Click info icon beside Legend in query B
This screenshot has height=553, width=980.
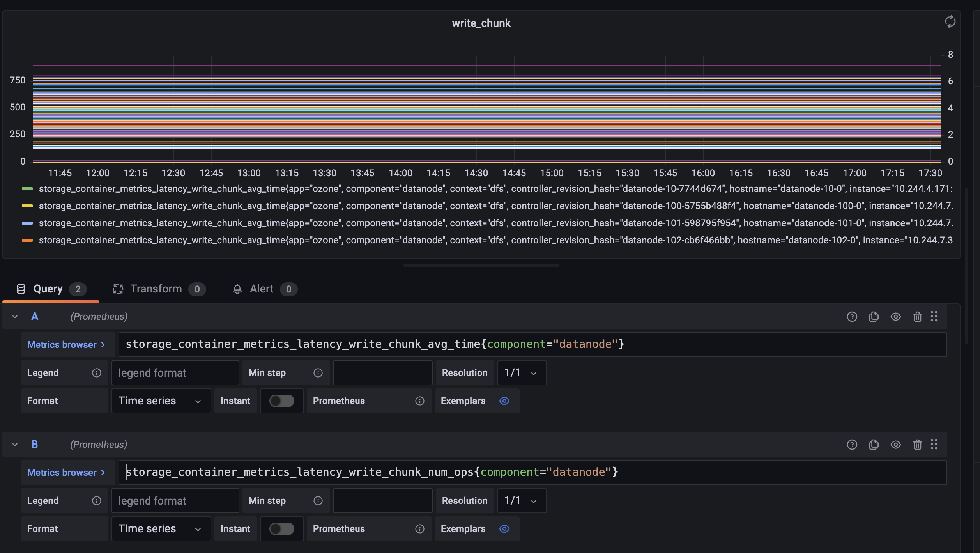point(96,501)
